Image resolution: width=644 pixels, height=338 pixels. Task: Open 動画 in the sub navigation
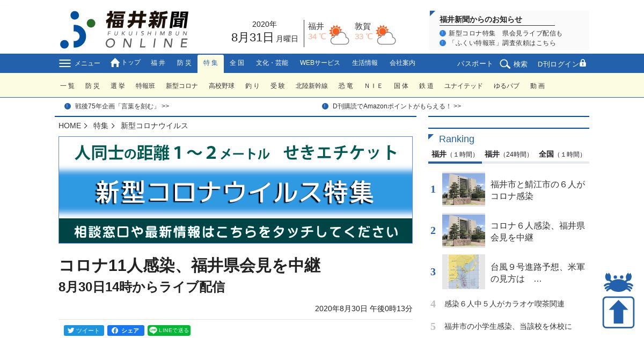point(538,86)
